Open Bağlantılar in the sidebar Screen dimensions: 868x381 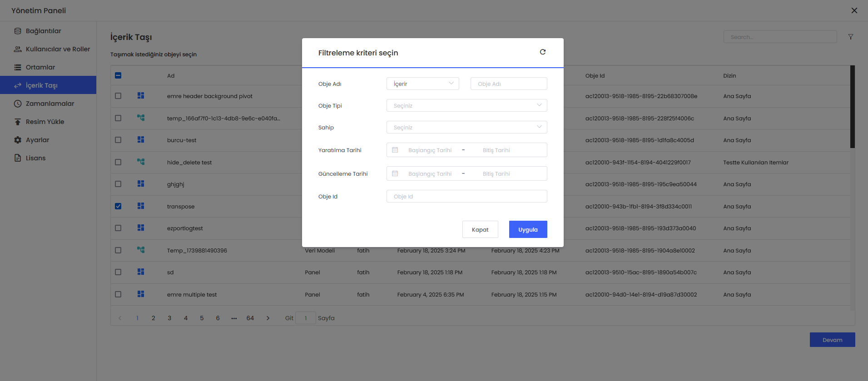pyautogui.click(x=43, y=31)
